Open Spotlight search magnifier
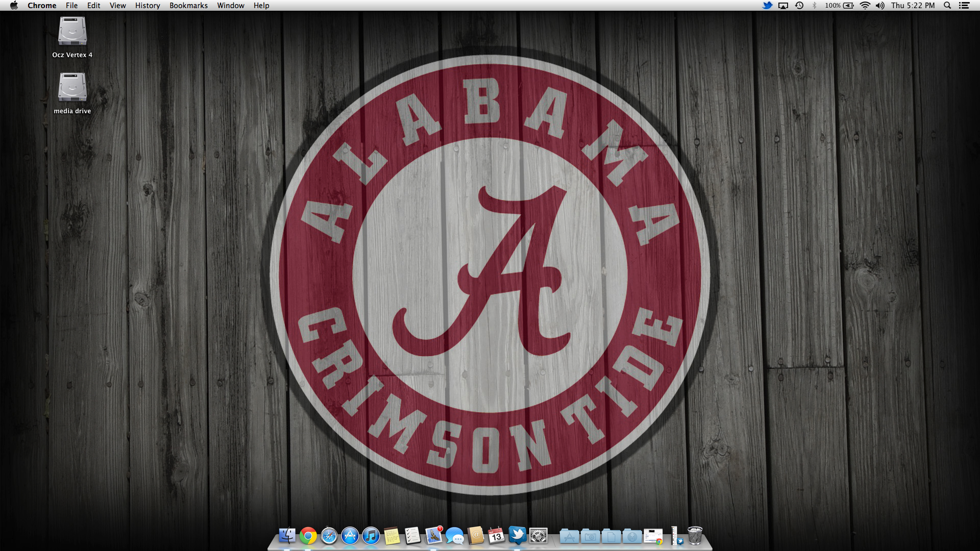980x551 pixels. (947, 6)
